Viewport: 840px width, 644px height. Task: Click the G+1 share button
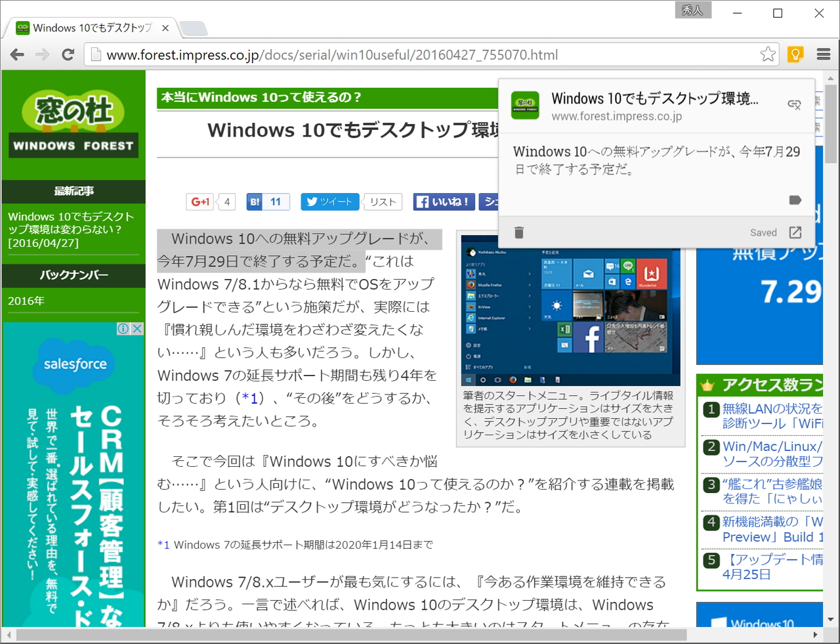[199, 202]
